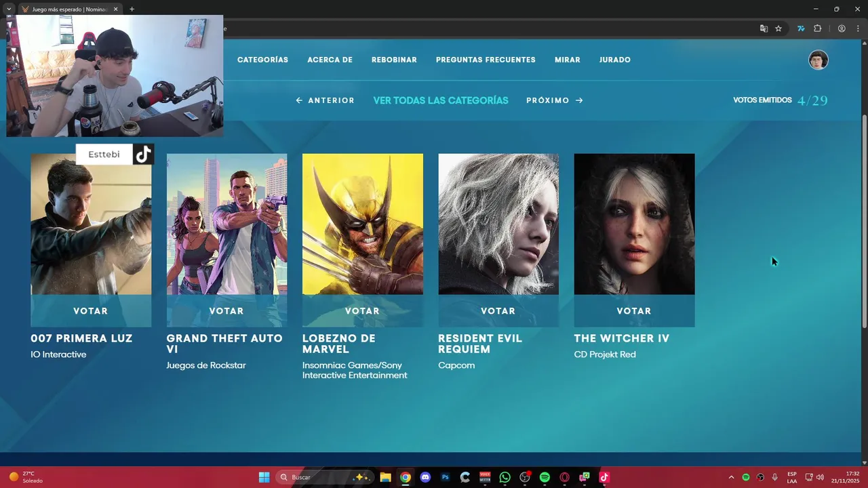Expand the tab search dropdown arrow
The image size is (868, 488).
click(x=9, y=9)
